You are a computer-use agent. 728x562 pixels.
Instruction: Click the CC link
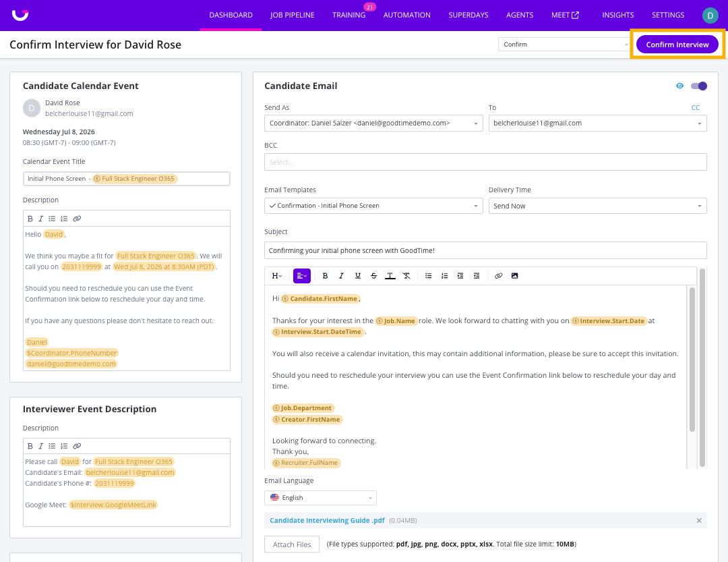695,107
